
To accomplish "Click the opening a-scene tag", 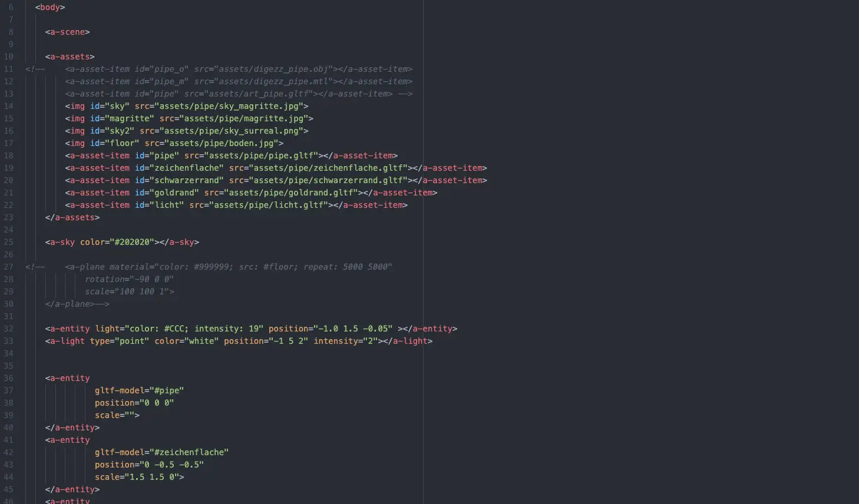I will (67, 32).
